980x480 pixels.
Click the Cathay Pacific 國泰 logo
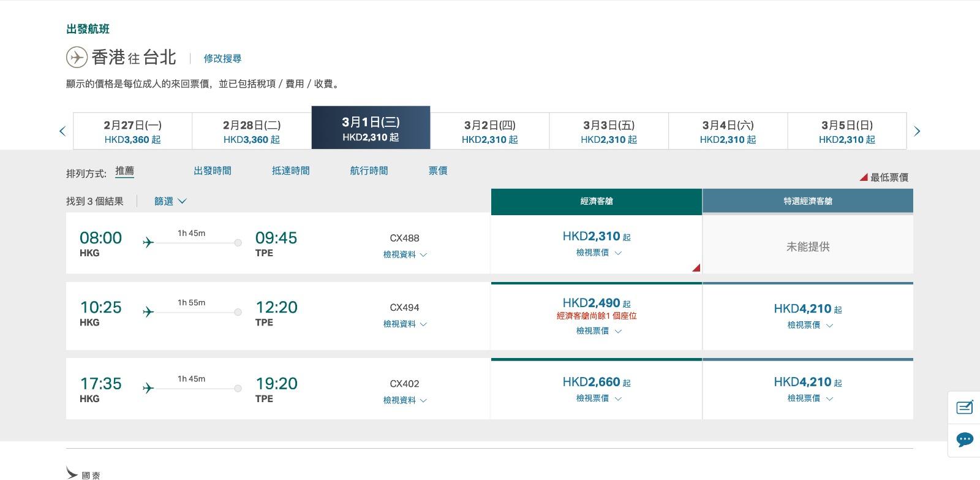(x=83, y=473)
